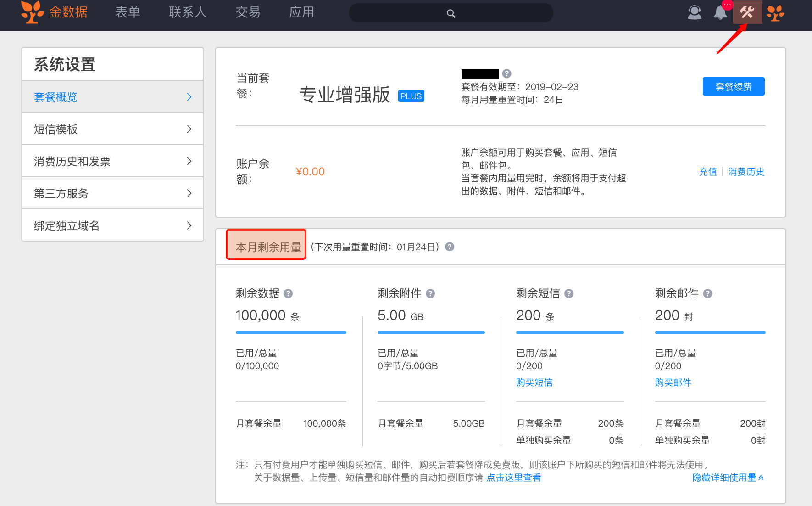Click 每月用量重置时间：24日 text
Image resolution: width=812 pixels, height=506 pixels.
point(512,100)
